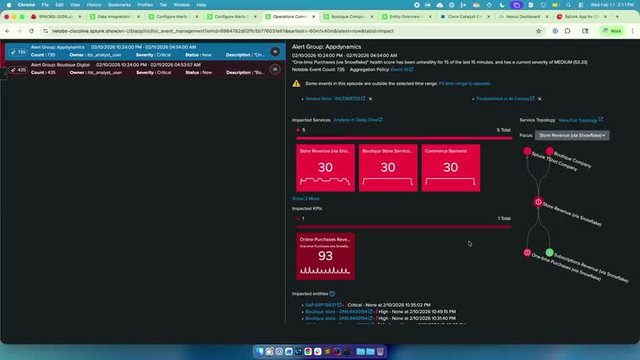Click the round action icon on Appdynamics row
This screenshot has height=360, width=640.
click(x=275, y=52)
